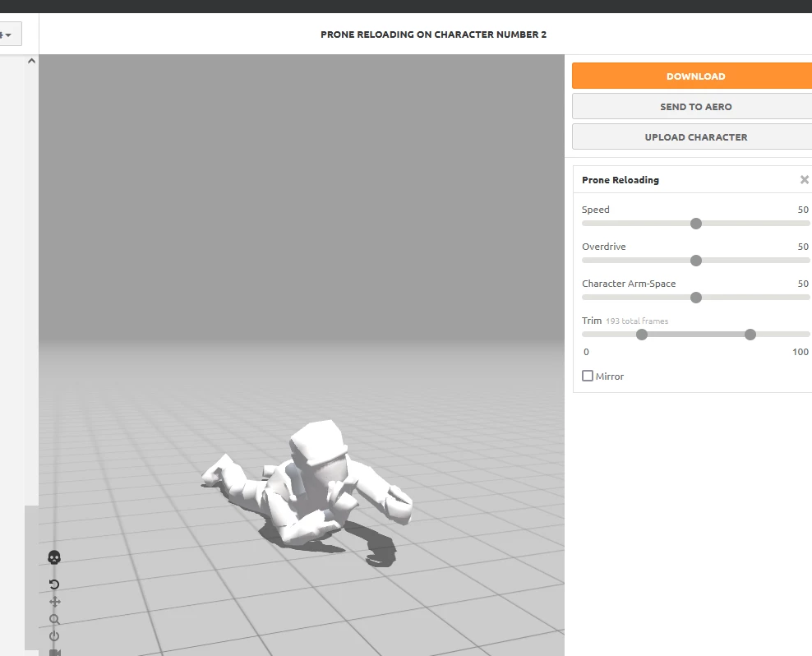The width and height of the screenshot is (812, 656).
Task: Click Send to Aero button
Action: point(692,107)
